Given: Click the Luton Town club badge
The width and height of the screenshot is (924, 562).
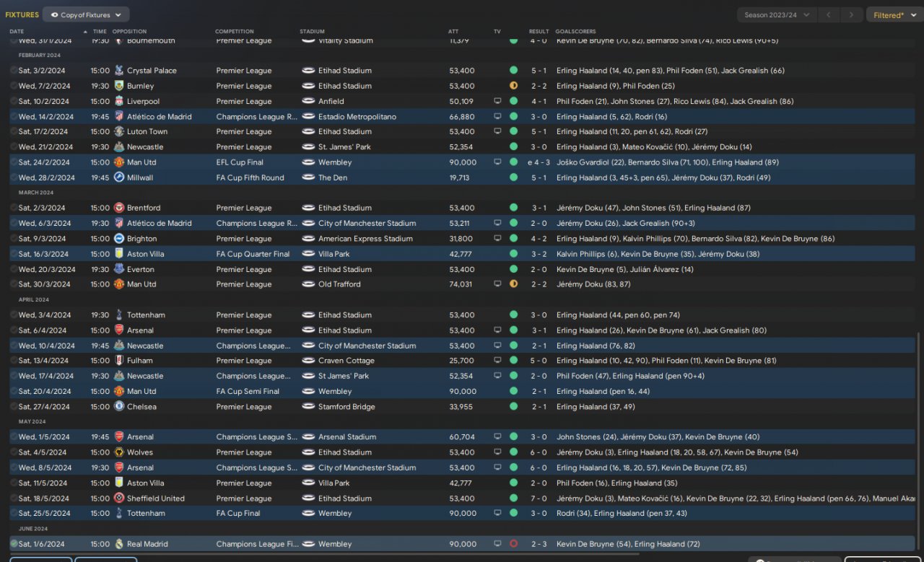Looking at the screenshot, I should click(x=119, y=132).
